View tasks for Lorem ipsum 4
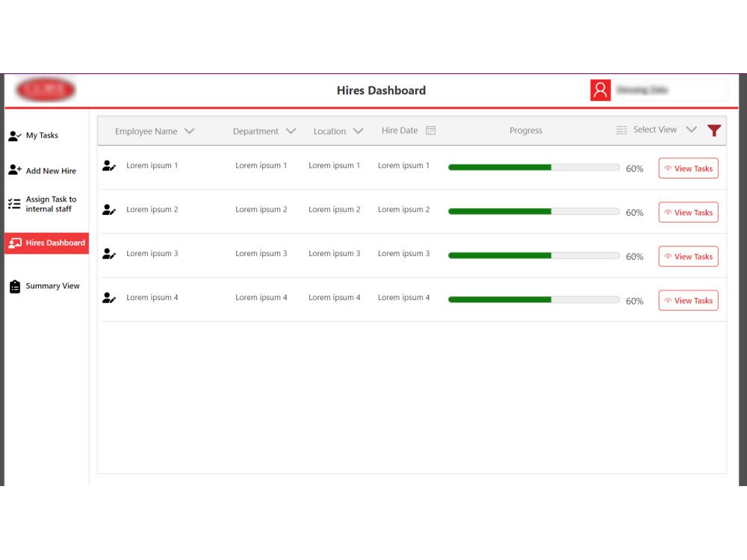Viewport: 747px width, 560px height. [689, 300]
